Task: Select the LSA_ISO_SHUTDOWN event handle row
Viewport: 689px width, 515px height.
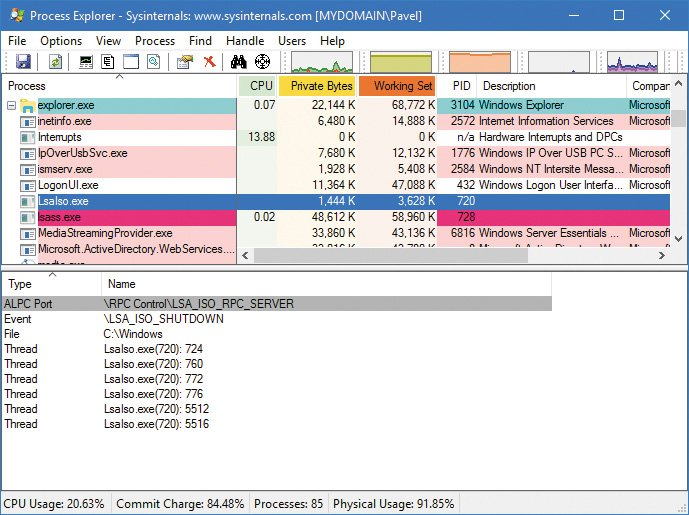Action: tap(163, 319)
